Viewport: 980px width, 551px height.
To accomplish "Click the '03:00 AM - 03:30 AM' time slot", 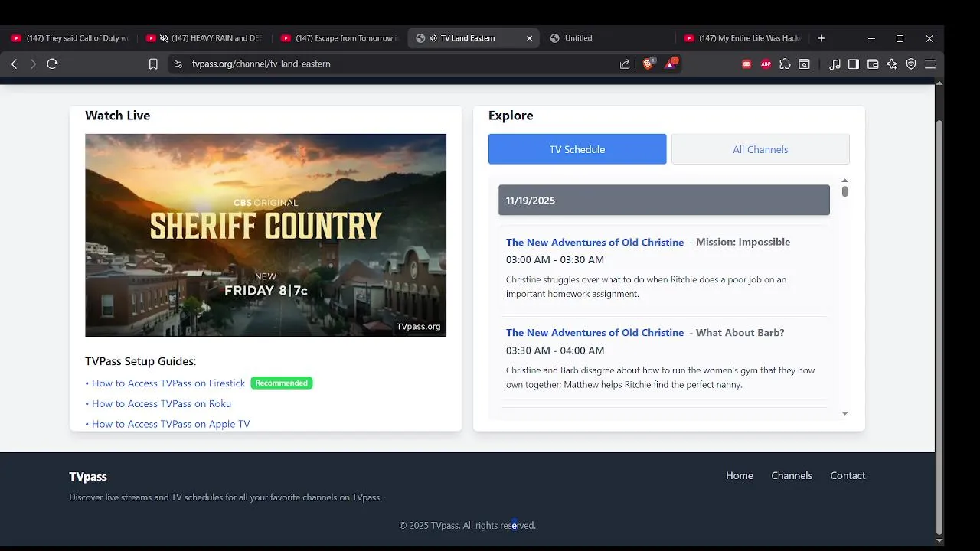I will coord(555,260).
